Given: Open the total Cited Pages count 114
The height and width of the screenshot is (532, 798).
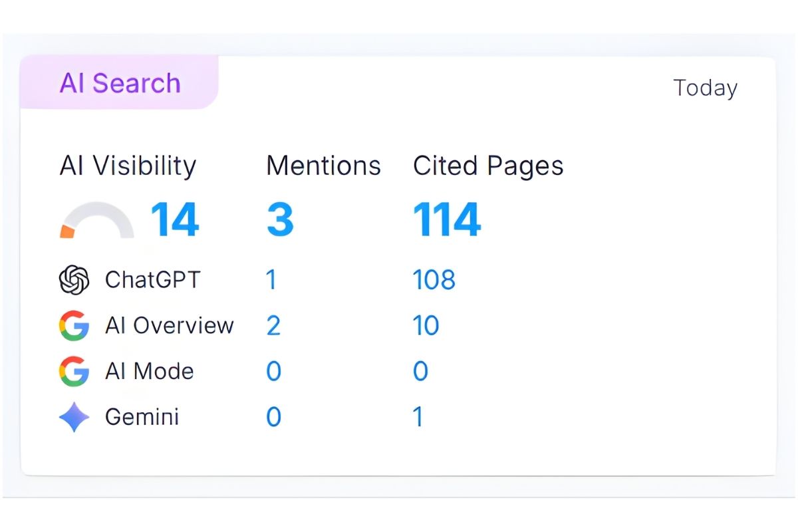Looking at the screenshot, I should (x=447, y=219).
